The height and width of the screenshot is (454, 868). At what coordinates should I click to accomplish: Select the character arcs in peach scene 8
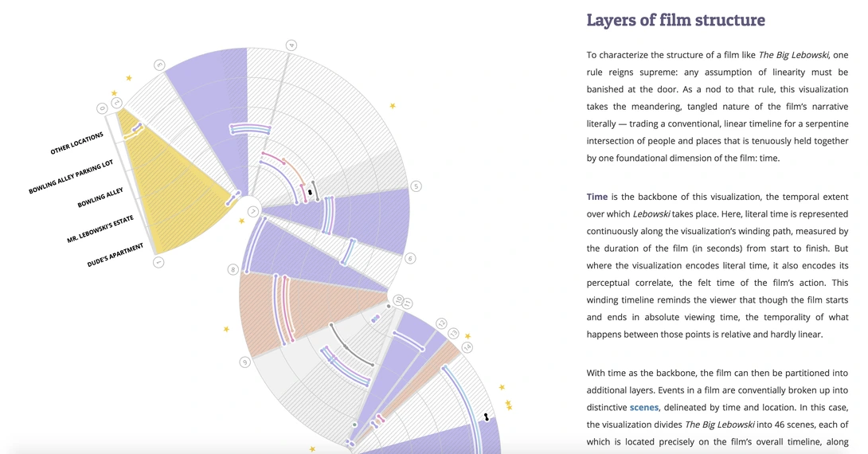click(x=283, y=310)
